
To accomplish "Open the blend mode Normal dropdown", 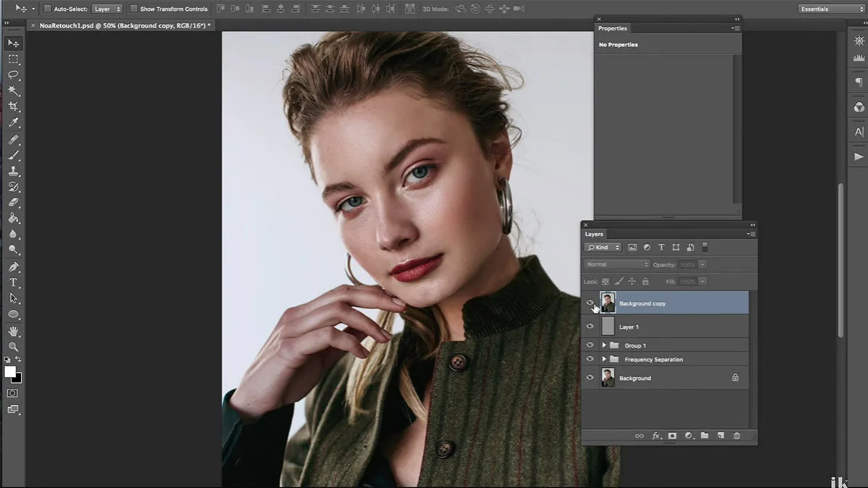I will coord(617,264).
